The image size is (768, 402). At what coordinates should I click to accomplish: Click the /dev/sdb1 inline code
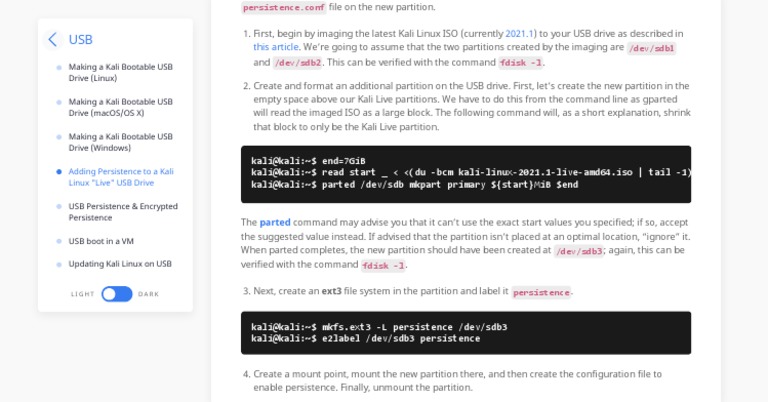click(651, 48)
